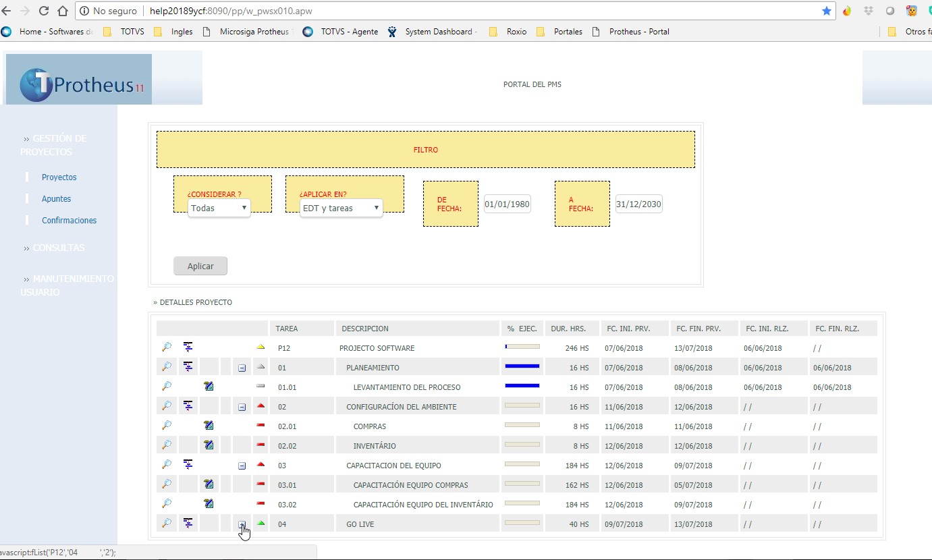Open the ¿APLICAR EN? dropdown showing EDT y tareas
This screenshot has width=932, height=560.
341,208
